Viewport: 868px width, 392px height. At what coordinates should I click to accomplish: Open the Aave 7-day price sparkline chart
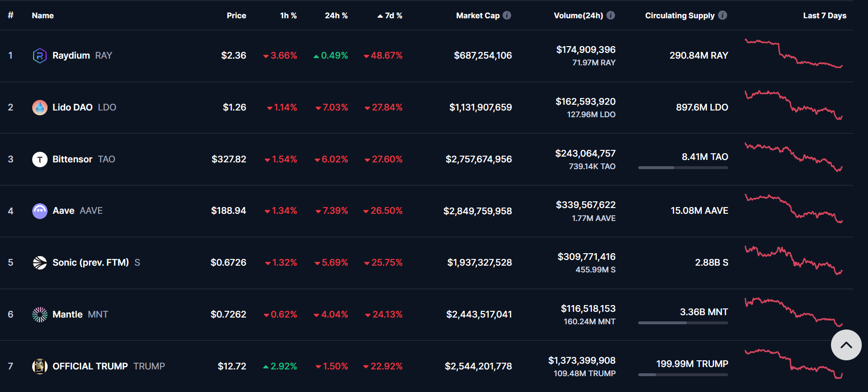793,209
